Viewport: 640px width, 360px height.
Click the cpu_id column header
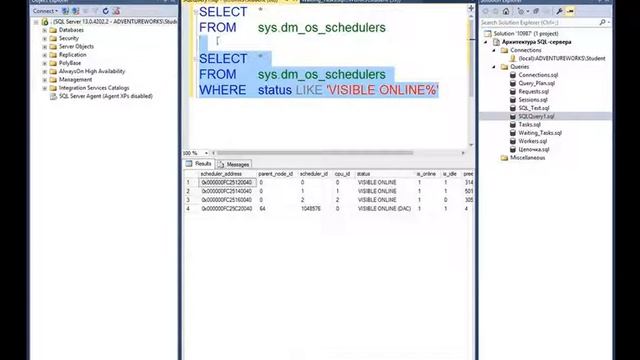pyautogui.click(x=342, y=174)
